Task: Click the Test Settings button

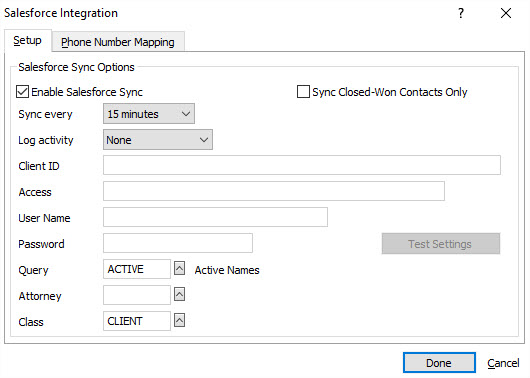Action: [x=441, y=243]
